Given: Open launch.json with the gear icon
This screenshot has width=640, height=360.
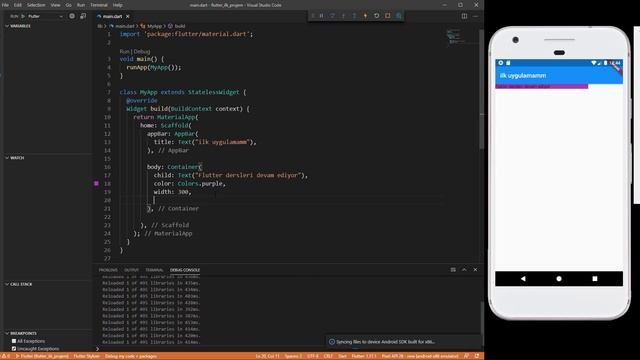Looking at the screenshot, I should tap(72, 16).
